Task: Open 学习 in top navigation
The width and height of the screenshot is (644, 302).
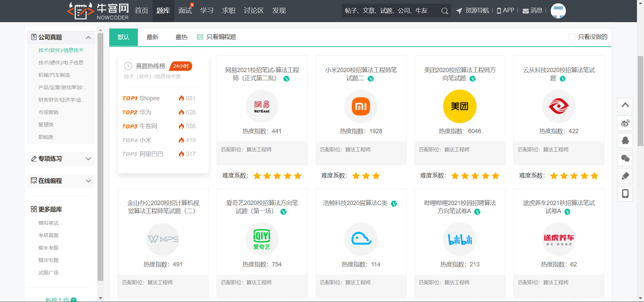Action: (x=207, y=11)
